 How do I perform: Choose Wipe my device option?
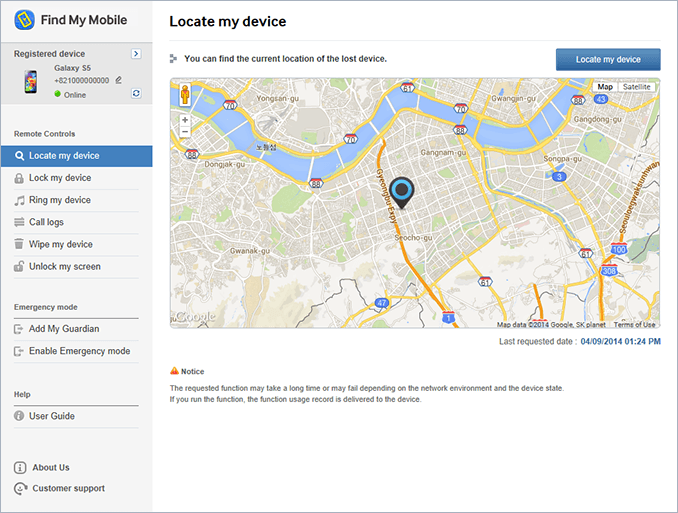[61, 244]
